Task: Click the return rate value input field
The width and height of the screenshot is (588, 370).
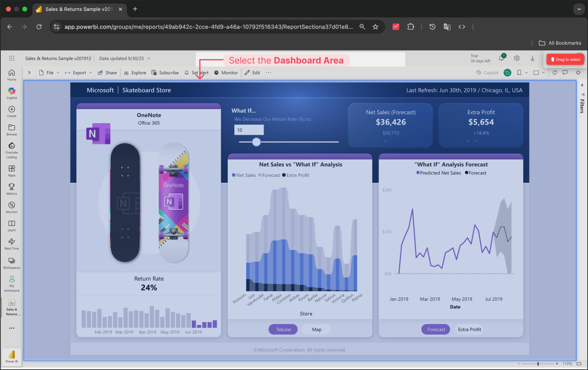Action: click(249, 130)
